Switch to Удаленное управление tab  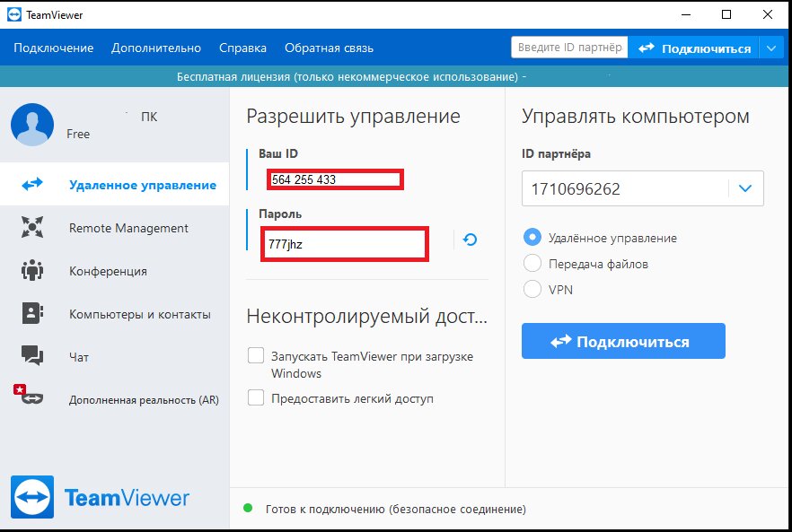[115, 184]
